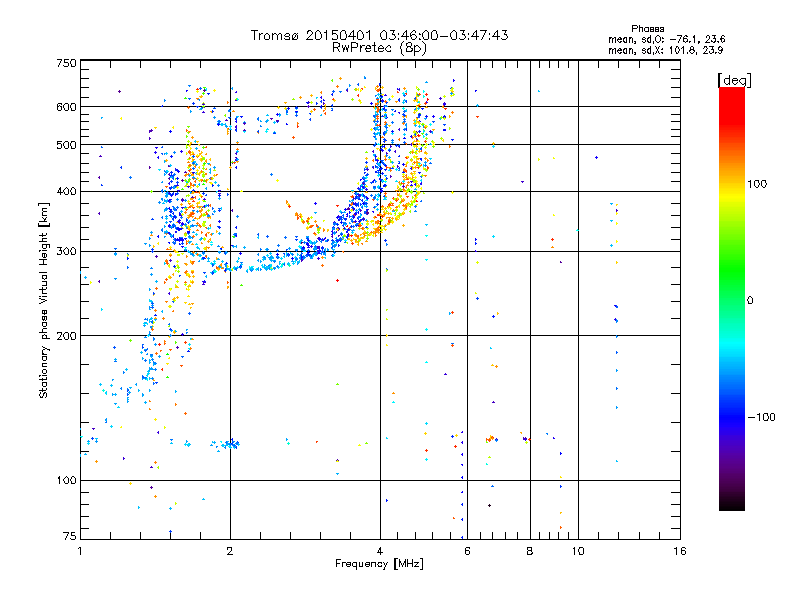Screen dimensions: 800x600
Task: Click the 'Stationary phase Virtual Height [km]' label
Action: point(44,300)
